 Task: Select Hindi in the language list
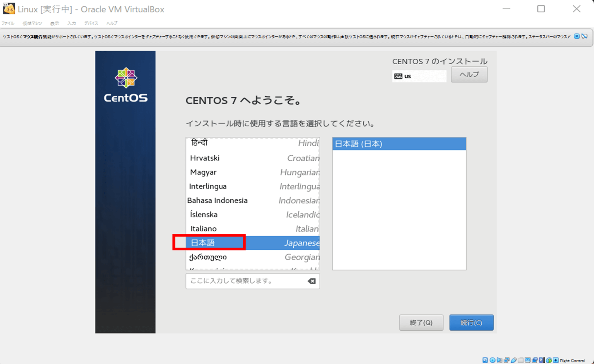pos(253,143)
